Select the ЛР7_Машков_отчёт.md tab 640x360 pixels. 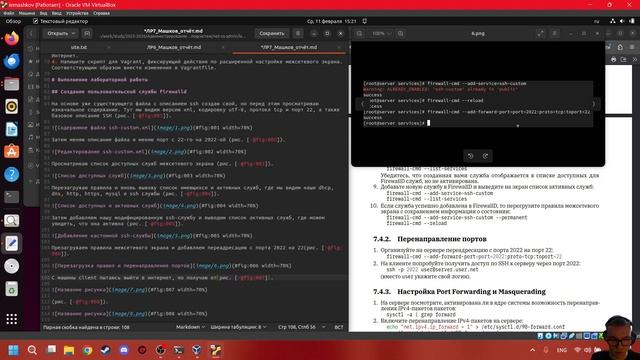pos(289,47)
